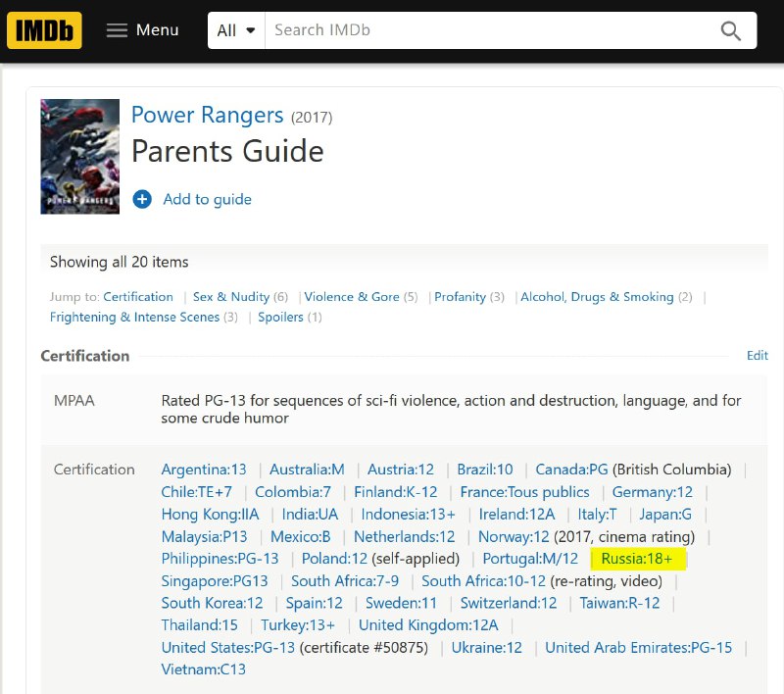Jump to Sex & Nudity section
Screen dimensions: 784x694
point(231,297)
